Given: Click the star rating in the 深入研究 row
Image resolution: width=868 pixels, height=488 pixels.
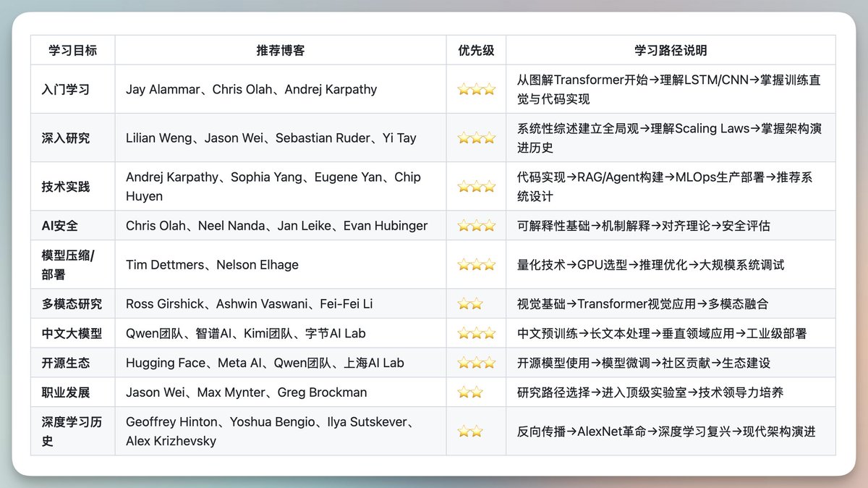Looking at the screenshot, I should pyautogui.click(x=476, y=138).
